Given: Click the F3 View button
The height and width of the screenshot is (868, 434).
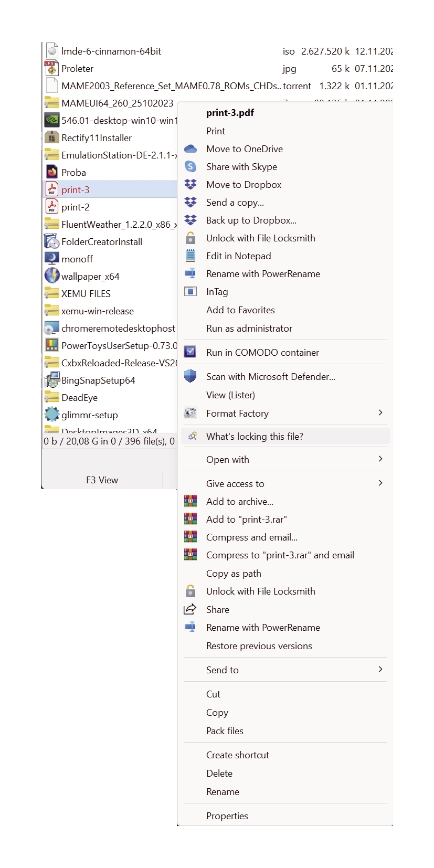Looking at the screenshot, I should click(x=102, y=480).
